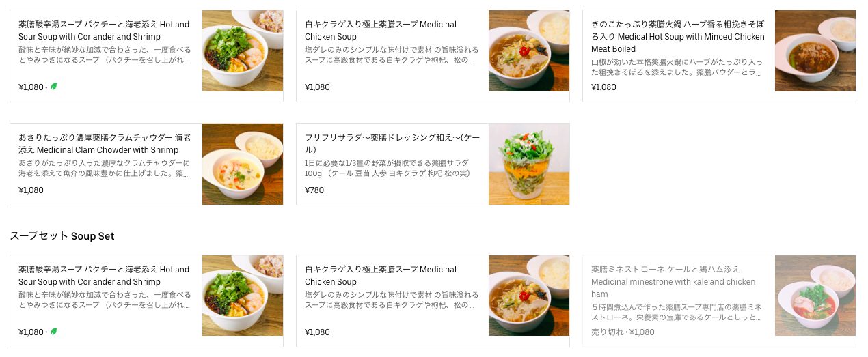Screen dimensions: 868x357
Task: Click the green leaf icon above the Soup Set heading
Action: pos(54,87)
